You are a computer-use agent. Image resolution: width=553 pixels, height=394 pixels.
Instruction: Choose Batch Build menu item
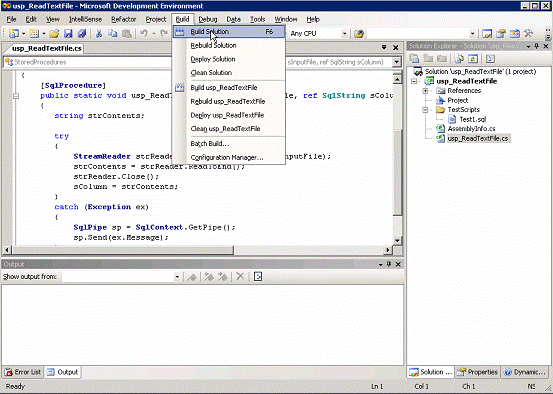pyautogui.click(x=229, y=144)
